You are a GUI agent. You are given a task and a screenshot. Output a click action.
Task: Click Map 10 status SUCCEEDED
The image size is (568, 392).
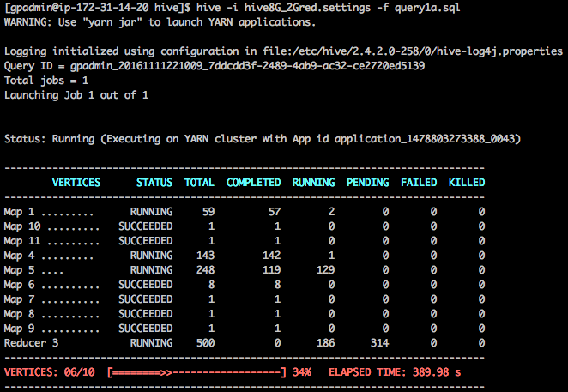point(146,226)
